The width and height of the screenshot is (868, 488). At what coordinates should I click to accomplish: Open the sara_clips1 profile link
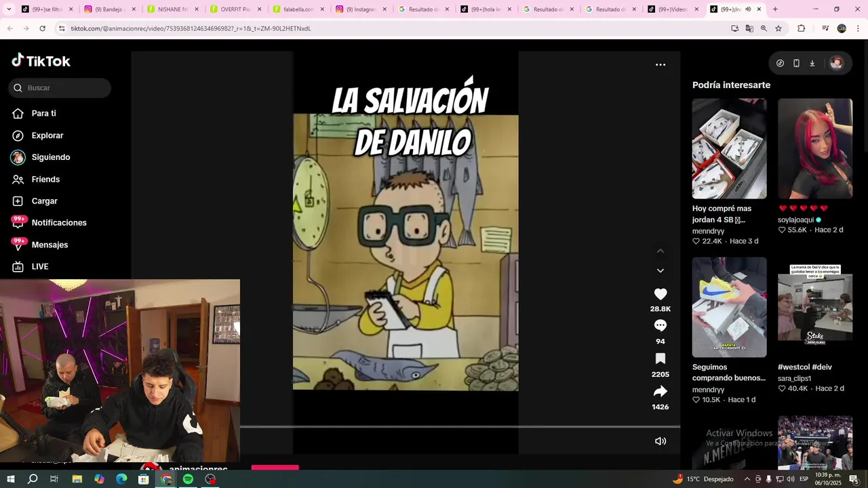click(794, 378)
